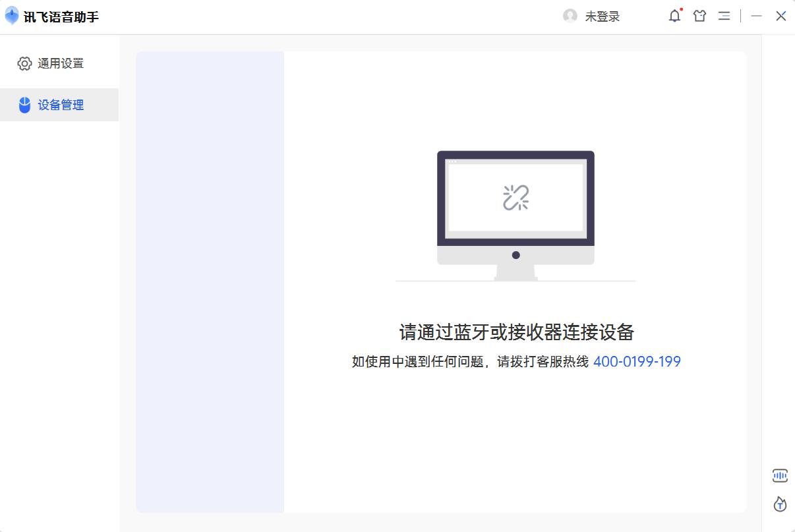
Task: Click the blue mouse icon beside 设备管理
Action: [x=24, y=105]
